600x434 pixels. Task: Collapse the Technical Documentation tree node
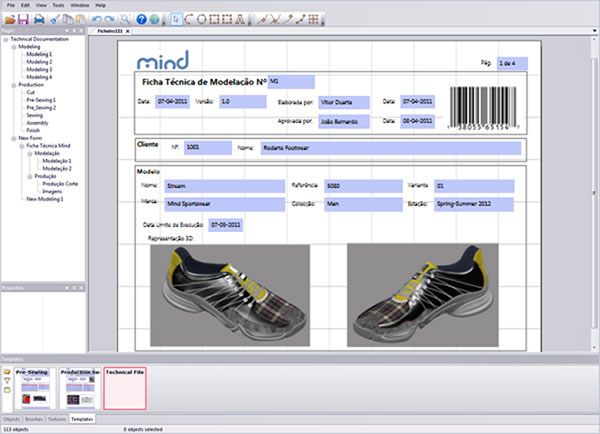[6, 39]
